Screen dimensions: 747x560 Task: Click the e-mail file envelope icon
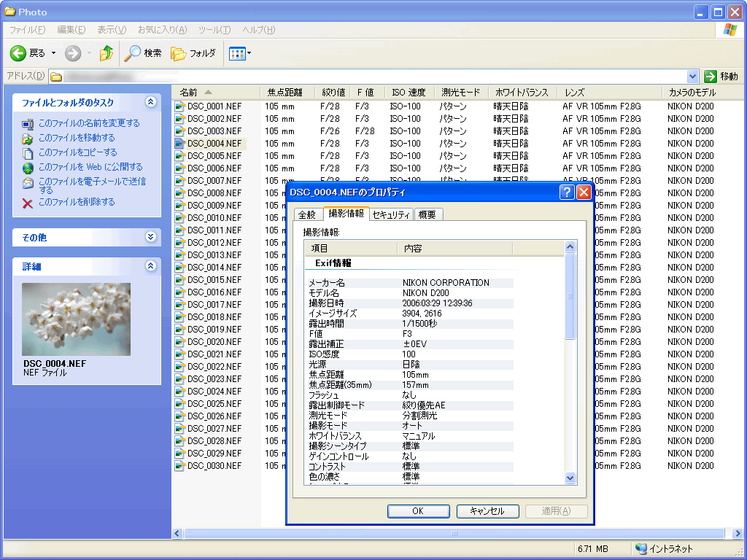click(x=28, y=183)
